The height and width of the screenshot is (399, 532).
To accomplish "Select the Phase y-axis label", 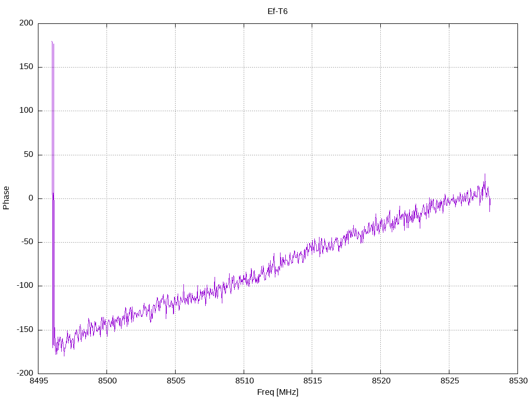I will (6, 198).
